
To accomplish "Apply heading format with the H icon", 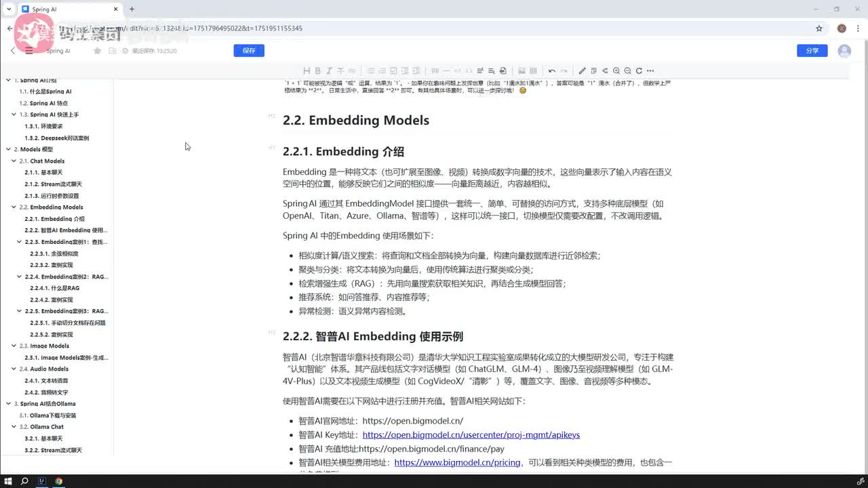I will (x=307, y=70).
